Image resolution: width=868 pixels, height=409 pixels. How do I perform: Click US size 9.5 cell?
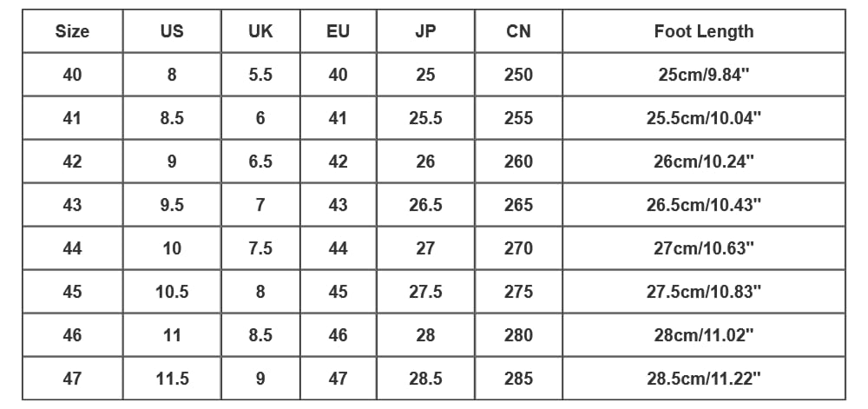pos(172,205)
